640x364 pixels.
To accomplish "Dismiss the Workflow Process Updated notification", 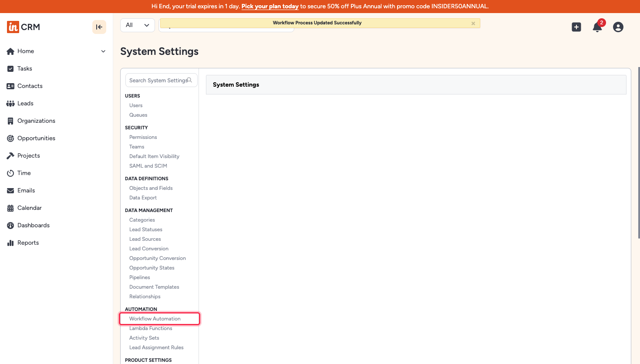I will click(x=473, y=24).
